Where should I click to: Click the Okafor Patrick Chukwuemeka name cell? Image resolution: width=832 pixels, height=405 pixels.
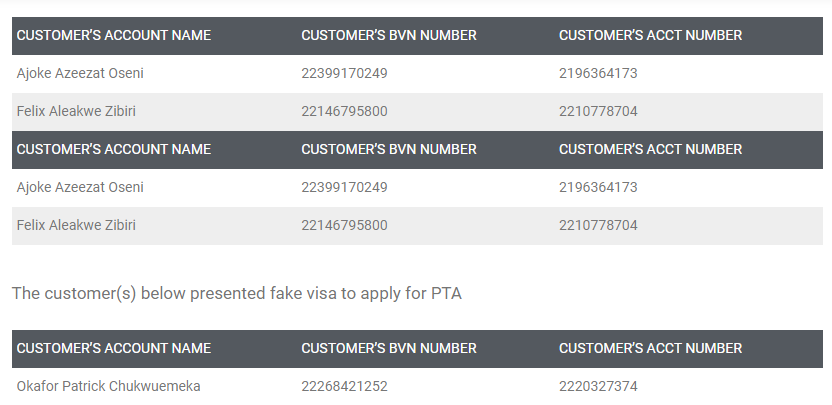[108, 386]
